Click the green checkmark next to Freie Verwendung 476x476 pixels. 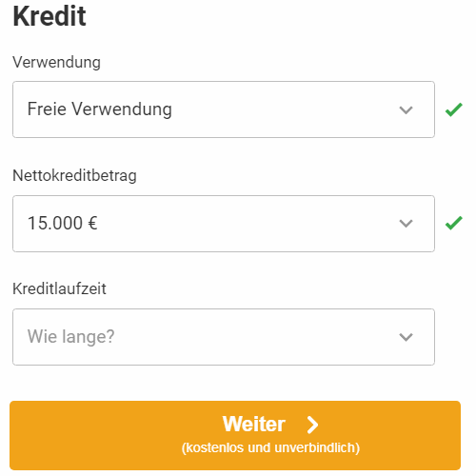coord(454,109)
